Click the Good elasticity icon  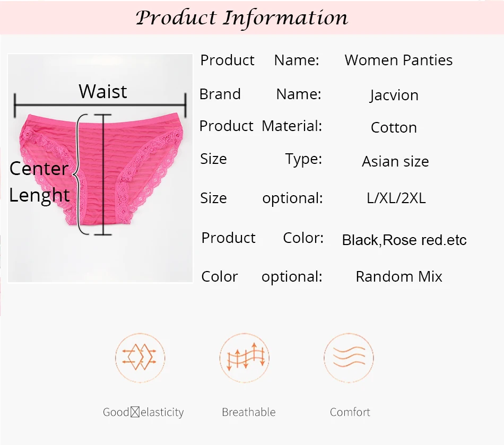(140, 357)
